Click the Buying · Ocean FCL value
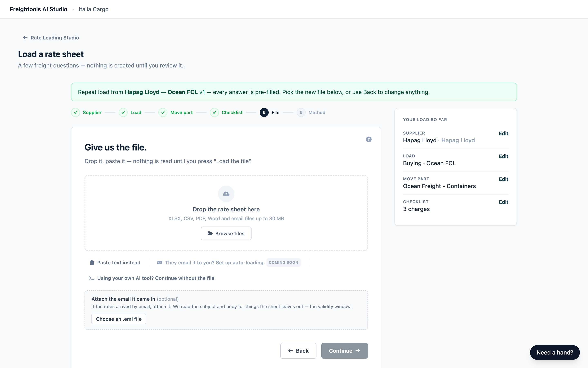Image resolution: width=588 pixels, height=368 pixels. point(429,163)
